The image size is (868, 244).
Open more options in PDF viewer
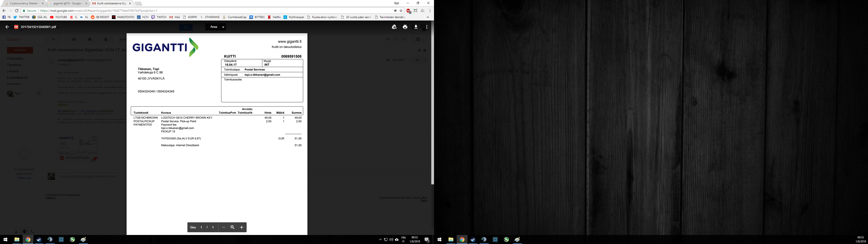coord(427,27)
